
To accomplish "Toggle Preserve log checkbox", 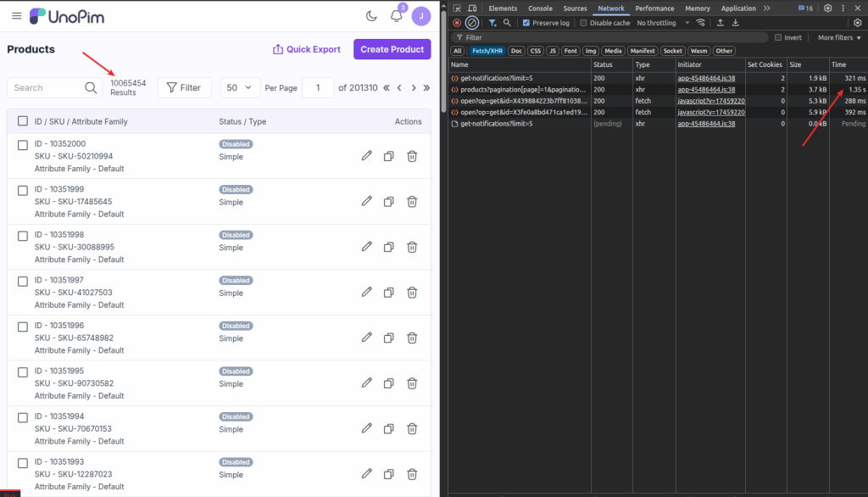I will 526,23.
